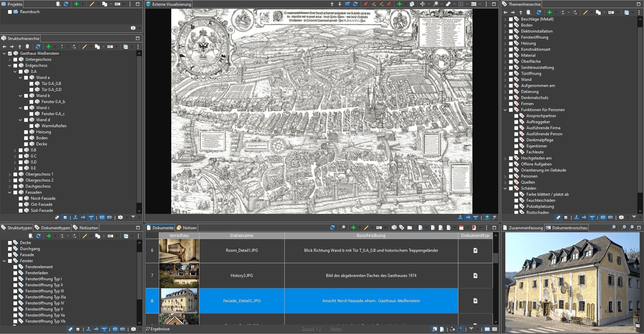Select the magnifier zoom tool in Externe Visualisierung
Screen dimensions: 644x334
pos(435,4)
